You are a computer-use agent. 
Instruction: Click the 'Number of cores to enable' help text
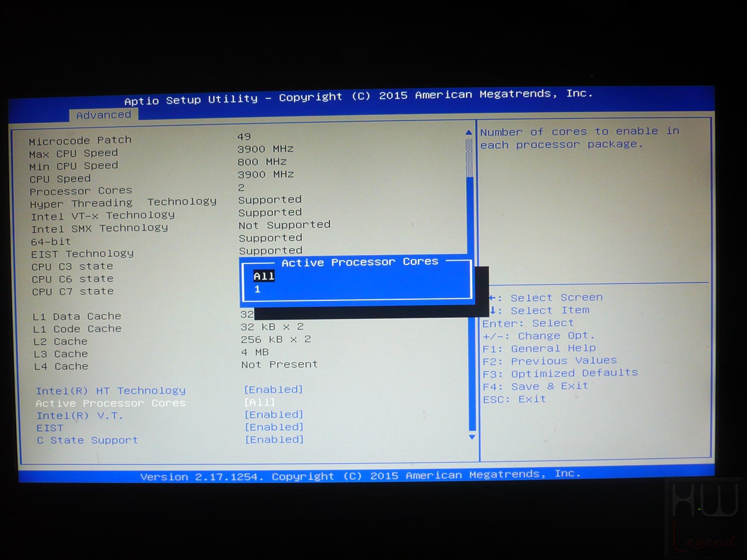tap(580, 138)
